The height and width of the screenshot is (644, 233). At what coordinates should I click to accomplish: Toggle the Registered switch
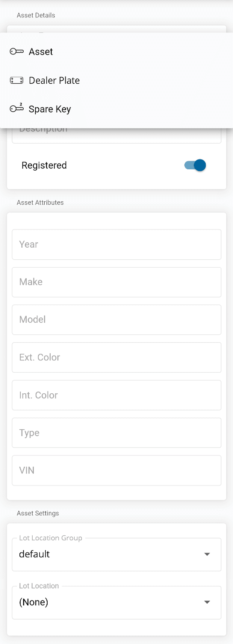tap(195, 165)
